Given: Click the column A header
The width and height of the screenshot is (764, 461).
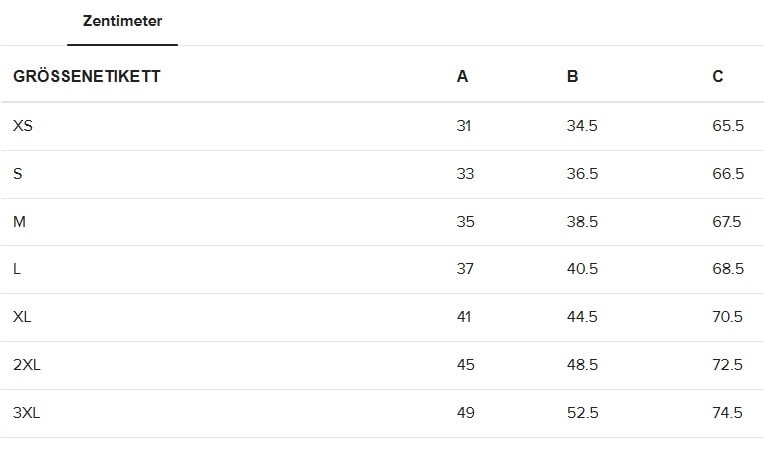Looking at the screenshot, I should pos(462,77).
